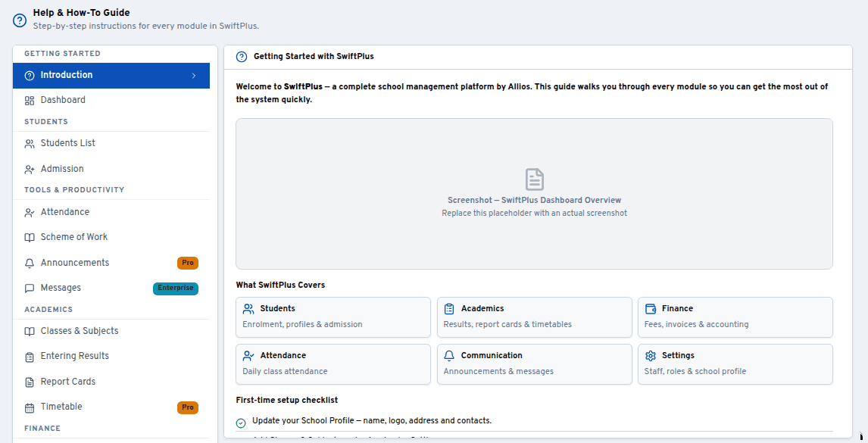
Task: Open the Settings coverage card
Action: click(x=735, y=364)
